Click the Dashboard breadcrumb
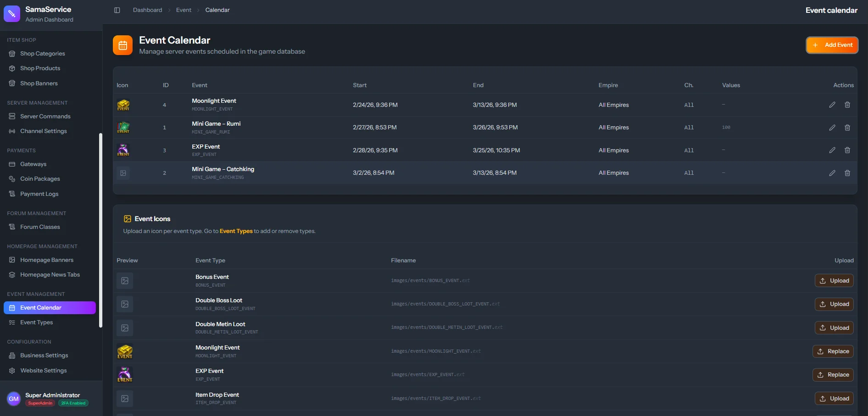 (147, 10)
